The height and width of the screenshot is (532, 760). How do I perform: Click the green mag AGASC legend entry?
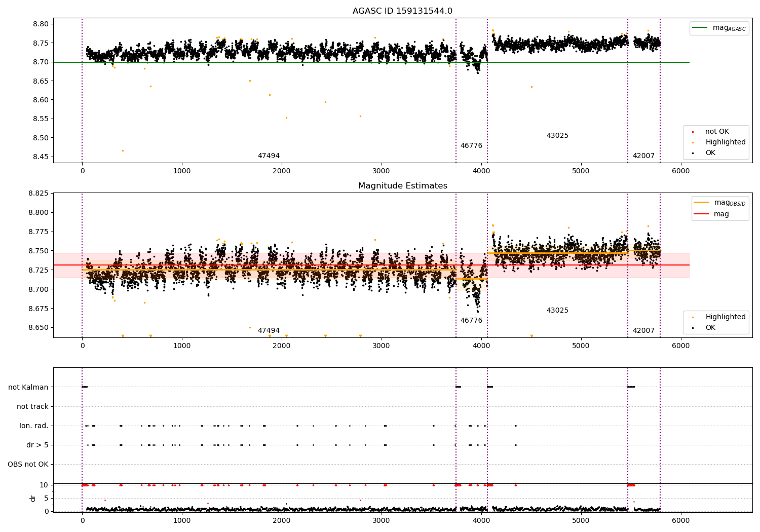tap(719, 28)
